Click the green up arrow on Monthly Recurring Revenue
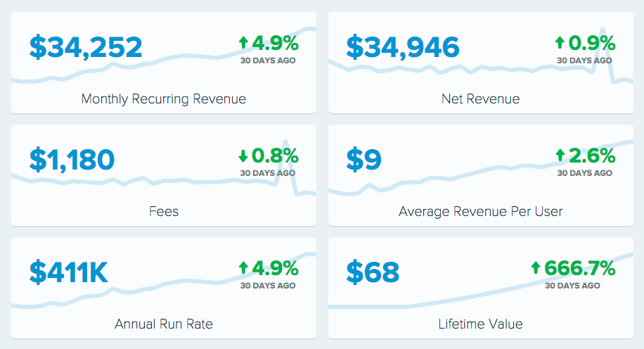The width and height of the screenshot is (644, 349). coord(244,44)
